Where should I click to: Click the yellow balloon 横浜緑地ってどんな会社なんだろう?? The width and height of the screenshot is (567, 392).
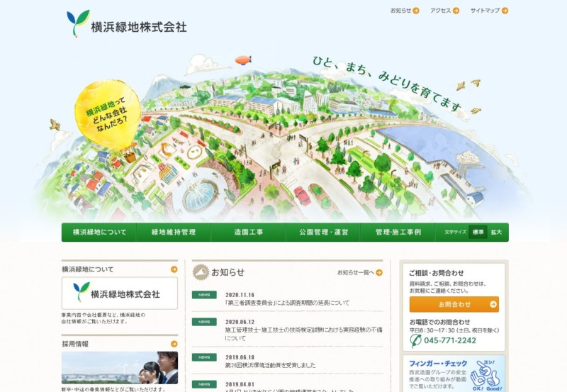108,115
